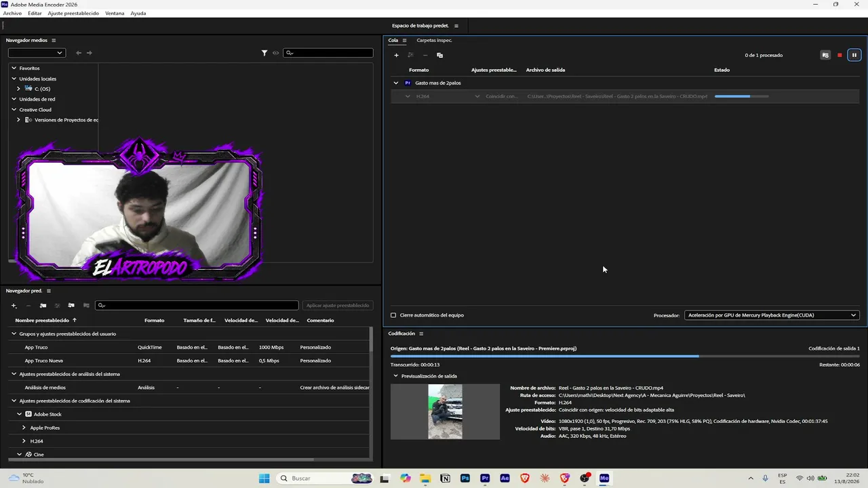868x488 pixels.
Task: Click the OBS Studio taskbar icon
Action: pyautogui.click(x=585, y=479)
